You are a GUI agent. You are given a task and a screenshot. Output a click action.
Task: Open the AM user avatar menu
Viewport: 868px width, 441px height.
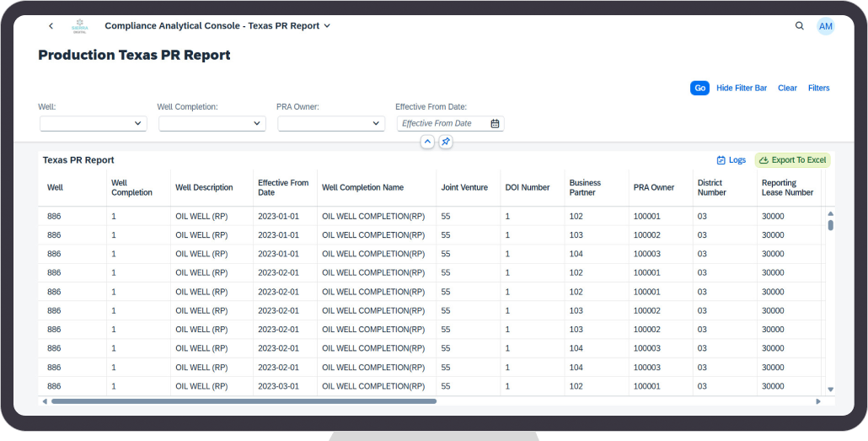(x=825, y=26)
